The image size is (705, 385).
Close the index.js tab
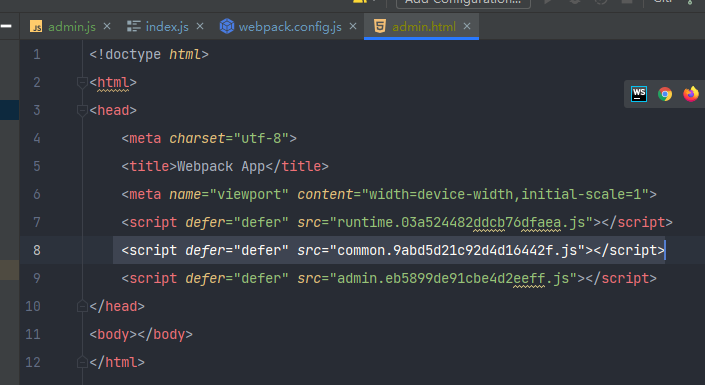200,27
